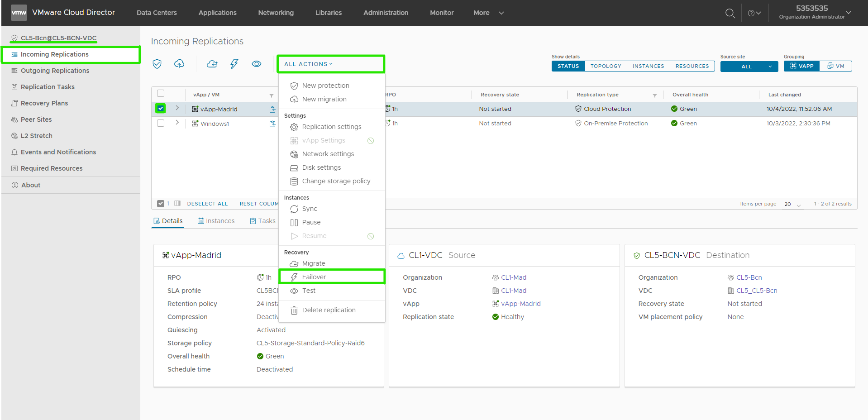Expand the vApp-Madrid row
The image size is (868, 420).
(177, 108)
